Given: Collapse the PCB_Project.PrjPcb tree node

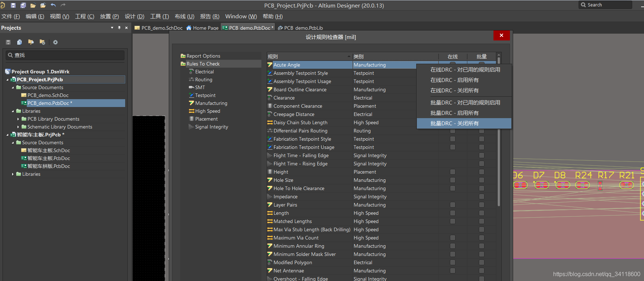Looking at the screenshot, I should point(8,80).
